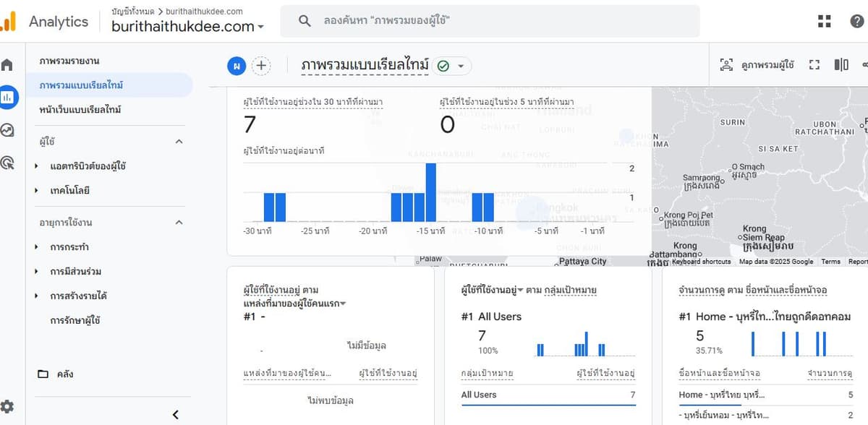Click the Home - บุหรี่ไทย table row

point(766,395)
